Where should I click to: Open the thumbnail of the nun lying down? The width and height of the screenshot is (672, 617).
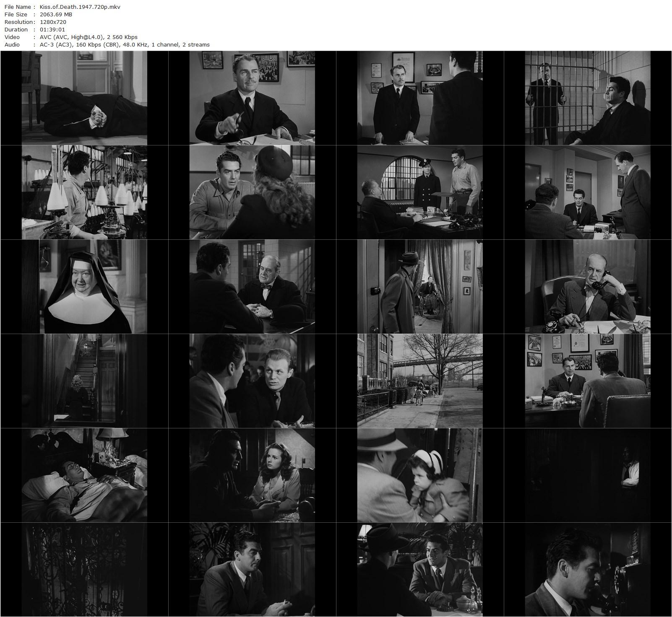pyautogui.click(x=84, y=97)
